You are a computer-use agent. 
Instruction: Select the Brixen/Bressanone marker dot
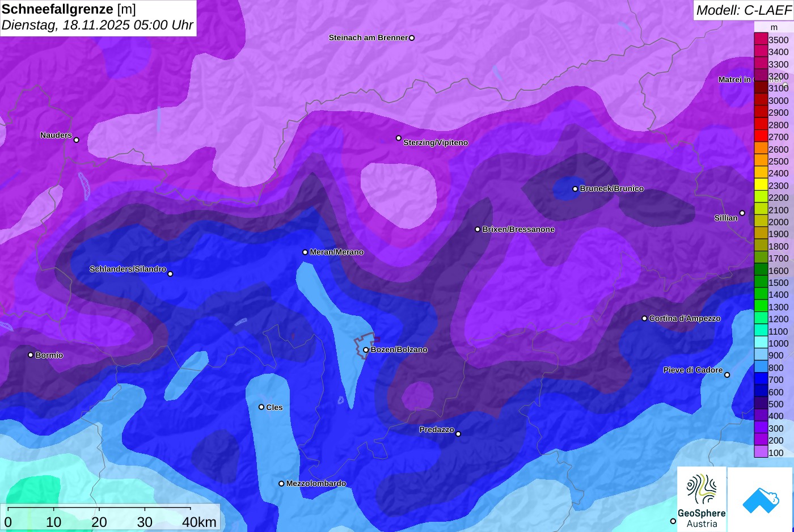point(478,229)
